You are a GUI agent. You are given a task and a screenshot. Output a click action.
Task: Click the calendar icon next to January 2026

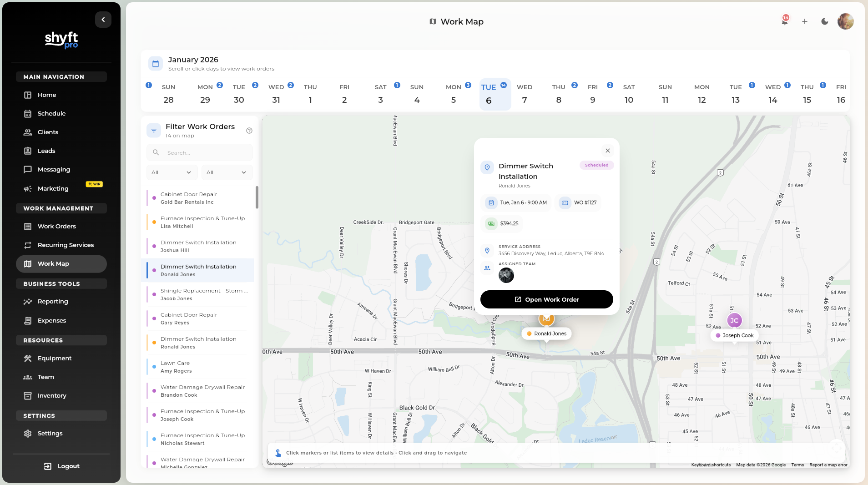click(x=155, y=63)
